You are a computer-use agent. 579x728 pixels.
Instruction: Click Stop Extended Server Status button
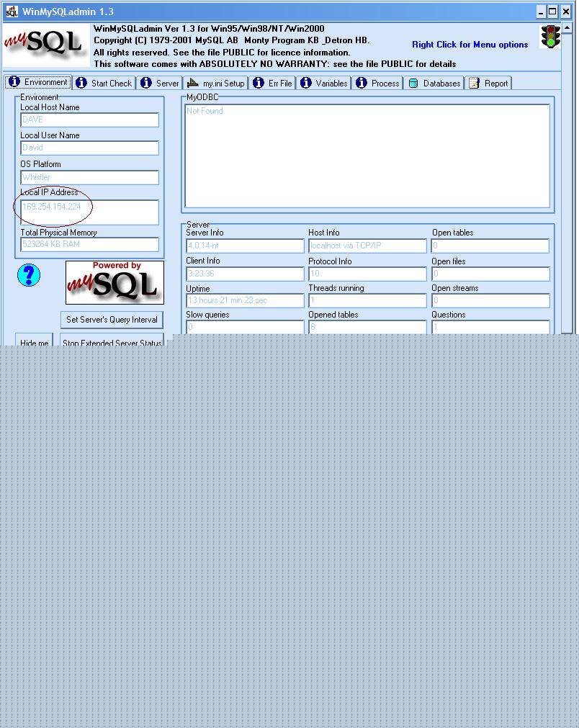tap(112, 341)
